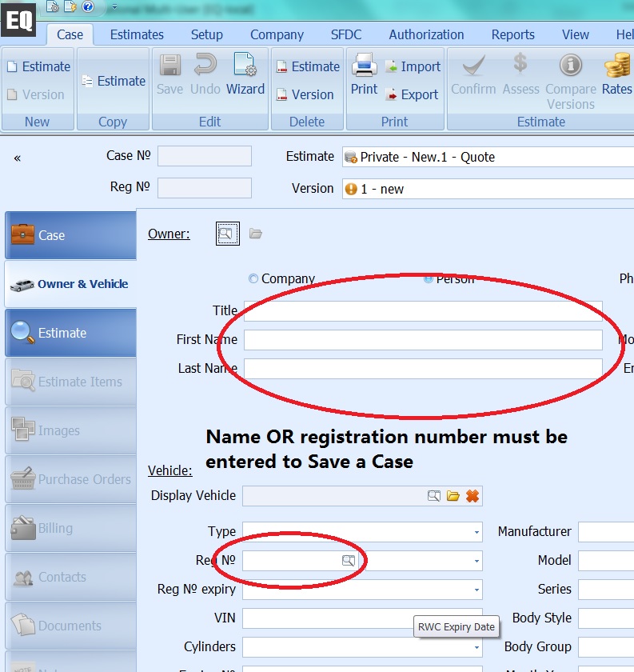
Task: Open the SFDC ribbon tab
Action: (345, 34)
